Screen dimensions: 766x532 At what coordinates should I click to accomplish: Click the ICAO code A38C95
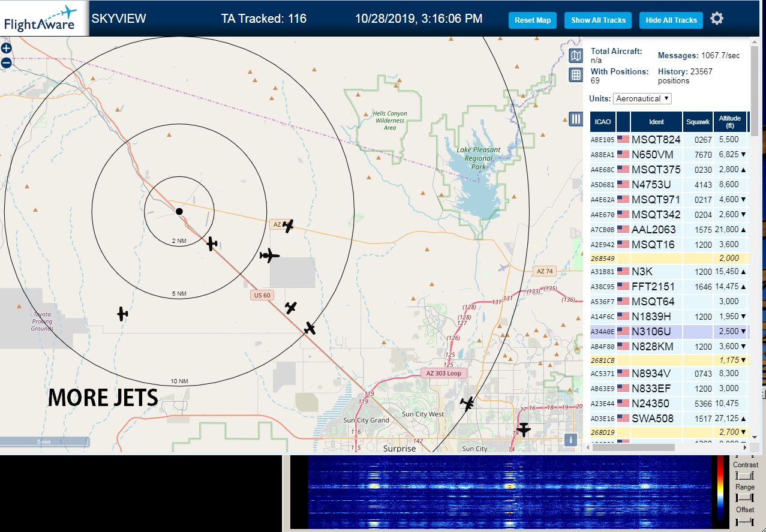tap(603, 287)
